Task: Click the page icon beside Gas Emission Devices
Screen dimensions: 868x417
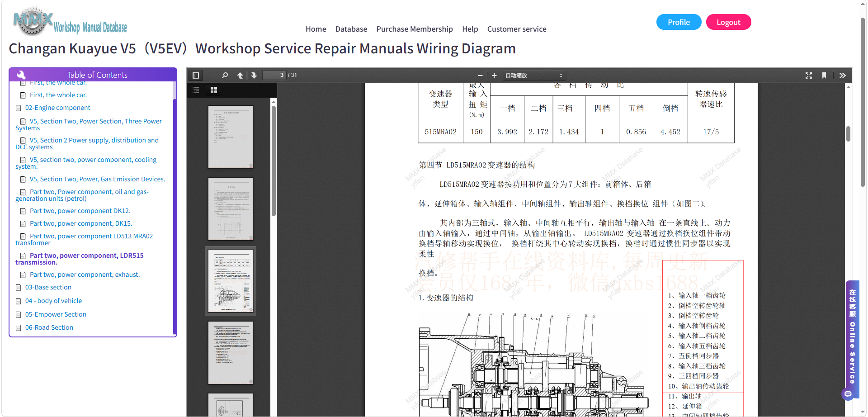Action: click(23, 180)
